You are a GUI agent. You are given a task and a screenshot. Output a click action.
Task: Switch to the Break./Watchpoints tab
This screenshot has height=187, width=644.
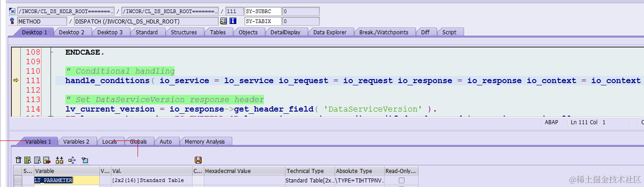[384, 32]
